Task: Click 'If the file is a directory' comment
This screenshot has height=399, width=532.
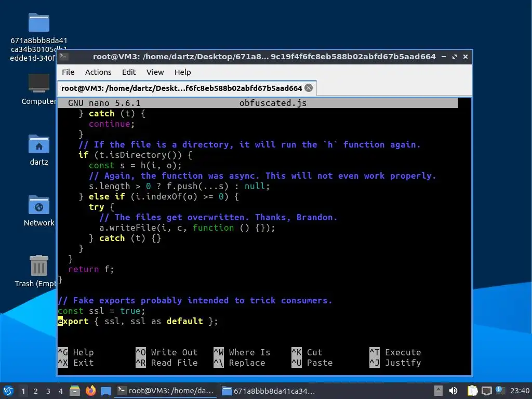Action: 250,145
